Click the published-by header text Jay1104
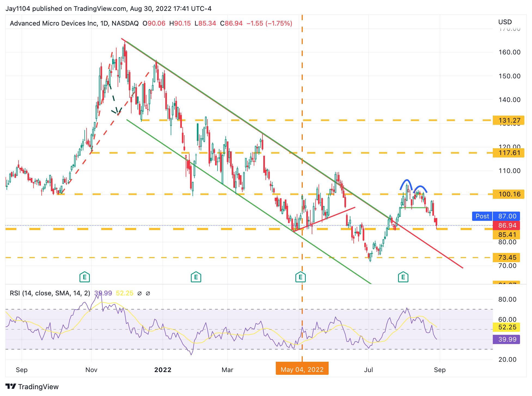Screen dimensions: 532x396 tap(18, 9)
